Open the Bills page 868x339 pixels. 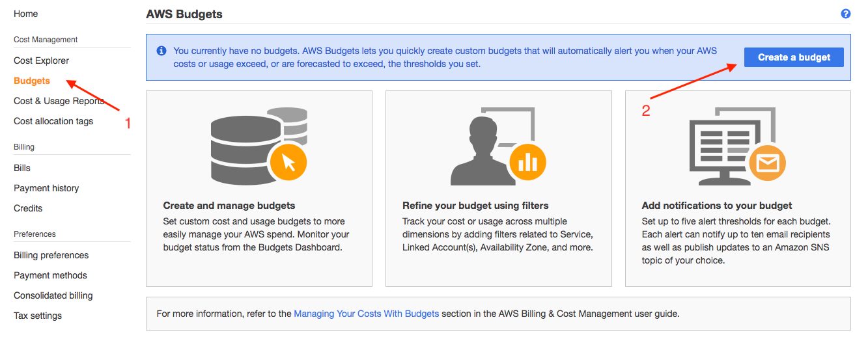(x=22, y=168)
